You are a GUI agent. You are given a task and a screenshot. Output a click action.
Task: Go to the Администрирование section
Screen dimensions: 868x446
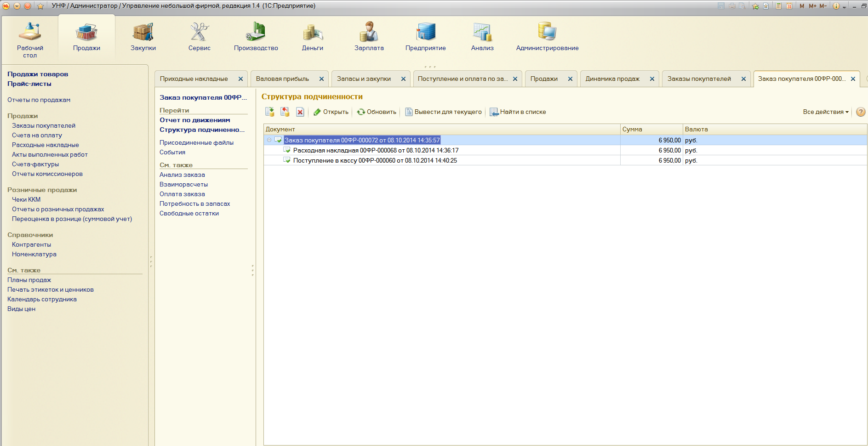click(x=547, y=37)
